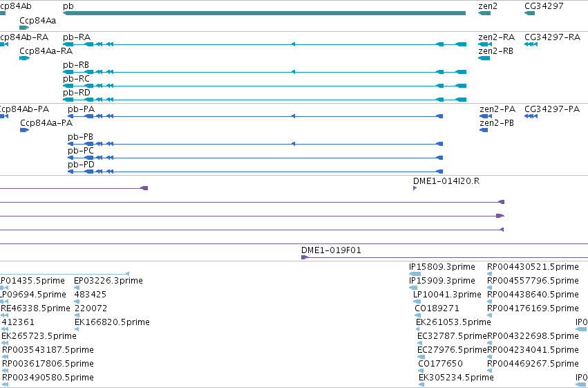
Task: Select the IP15909.3prime EST label
Action: pyautogui.click(x=442, y=281)
